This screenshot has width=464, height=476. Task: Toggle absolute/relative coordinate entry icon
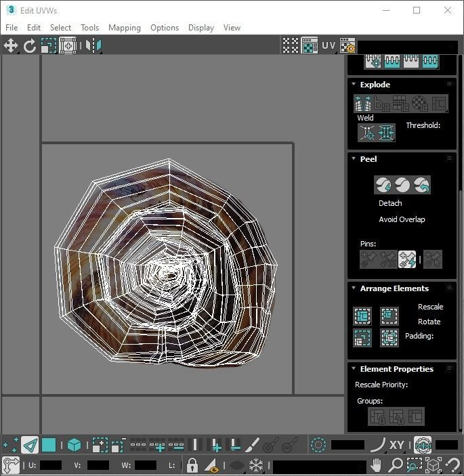click(x=11, y=465)
